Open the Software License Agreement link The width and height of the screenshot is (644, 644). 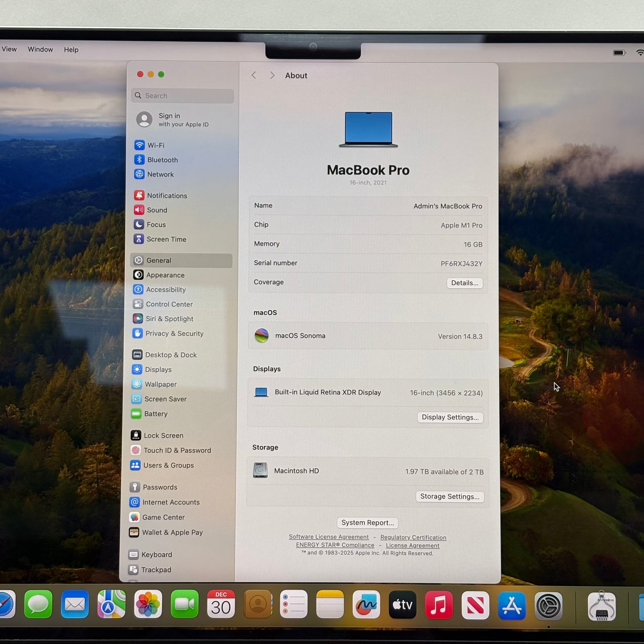click(329, 537)
